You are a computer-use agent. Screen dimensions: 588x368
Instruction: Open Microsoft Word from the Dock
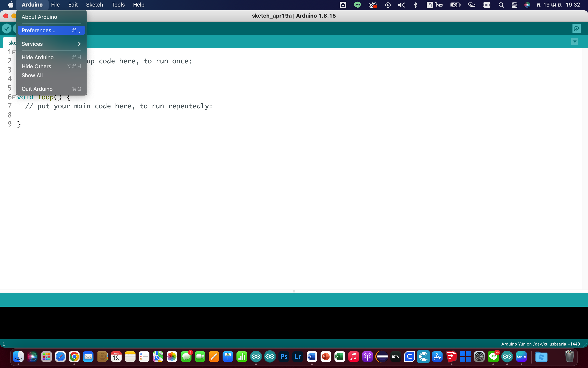(x=312, y=357)
